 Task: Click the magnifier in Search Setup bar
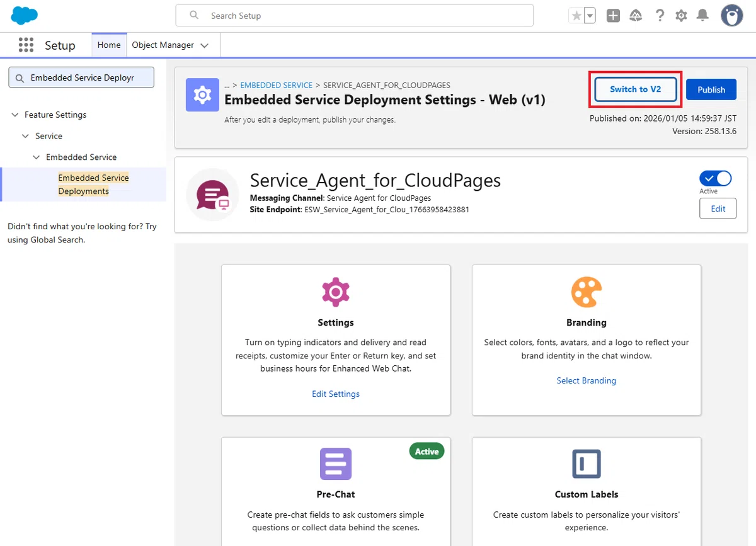[x=194, y=15]
